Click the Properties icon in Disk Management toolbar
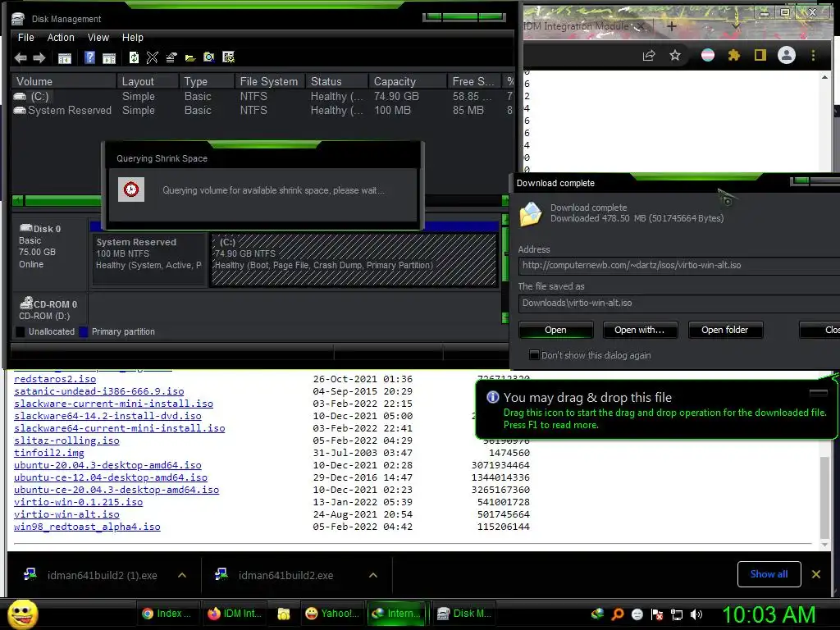Screen dimensions: 840x630 tap(171, 57)
